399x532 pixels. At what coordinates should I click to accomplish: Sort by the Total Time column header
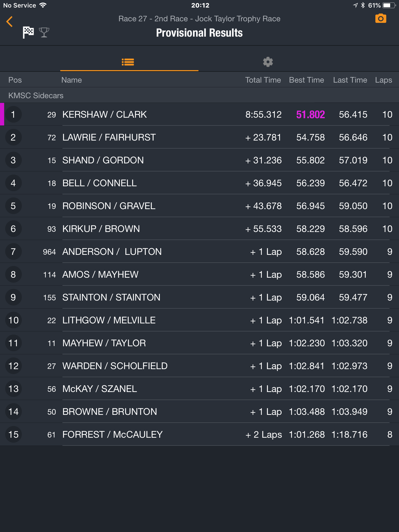(x=263, y=80)
